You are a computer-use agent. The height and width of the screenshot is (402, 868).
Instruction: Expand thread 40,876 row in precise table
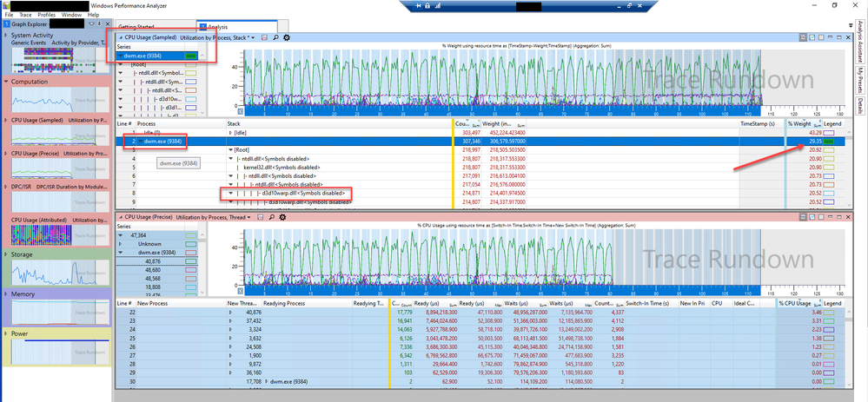[x=230, y=312]
